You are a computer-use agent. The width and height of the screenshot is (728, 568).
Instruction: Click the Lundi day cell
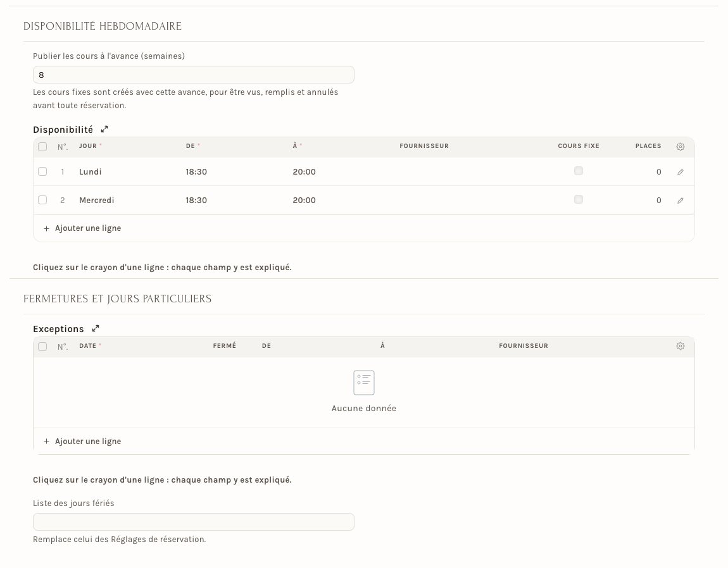(91, 171)
